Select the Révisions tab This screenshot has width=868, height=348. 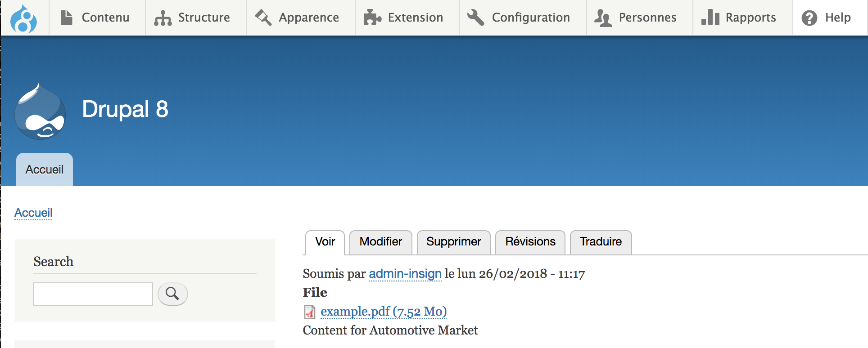coord(530,242)
